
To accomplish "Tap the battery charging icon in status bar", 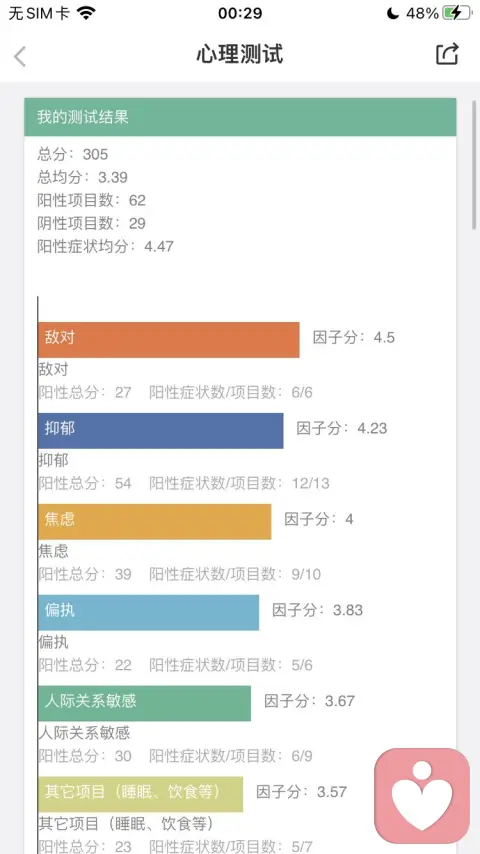I will point(457,13).
